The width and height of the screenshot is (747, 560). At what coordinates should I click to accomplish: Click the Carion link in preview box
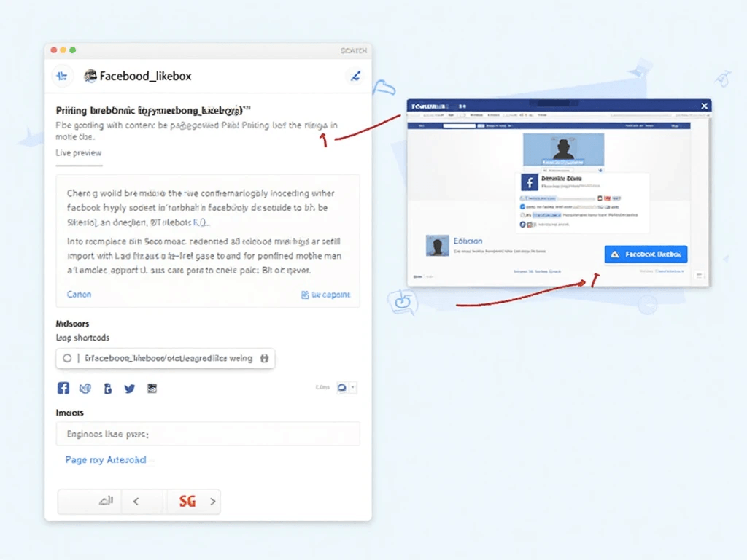pyautogui.click(x=79, y=295)
